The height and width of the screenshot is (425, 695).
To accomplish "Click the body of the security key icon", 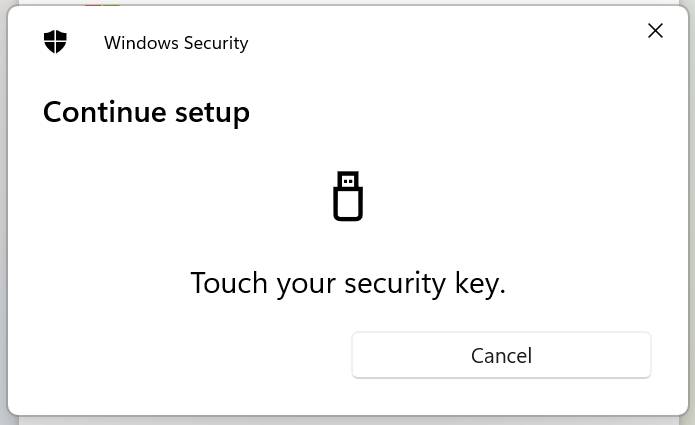I will coord(348,205).
